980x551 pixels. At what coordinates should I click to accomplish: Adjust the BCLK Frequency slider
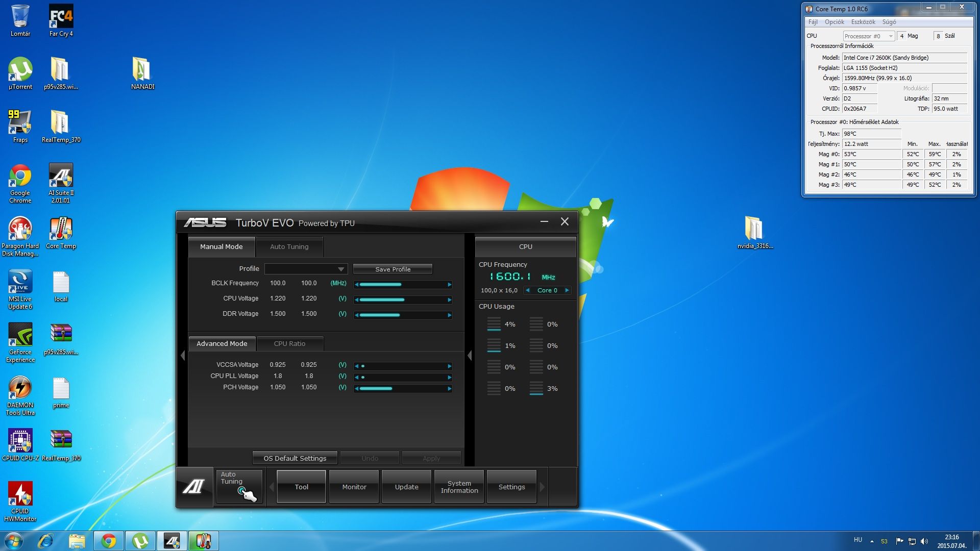point(403,285)
